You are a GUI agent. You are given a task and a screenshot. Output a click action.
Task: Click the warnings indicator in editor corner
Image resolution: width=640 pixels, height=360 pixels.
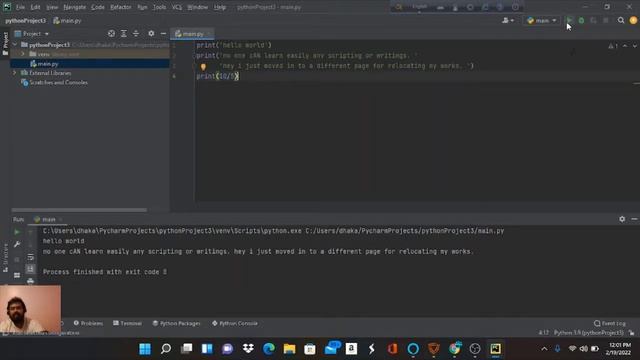point(613,46)
